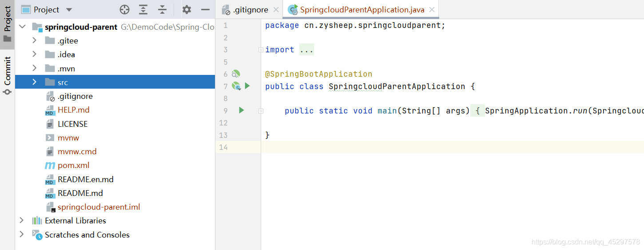Hide the Project tool window
Viewport: 644px width, 250px height.
click(205, 10)
